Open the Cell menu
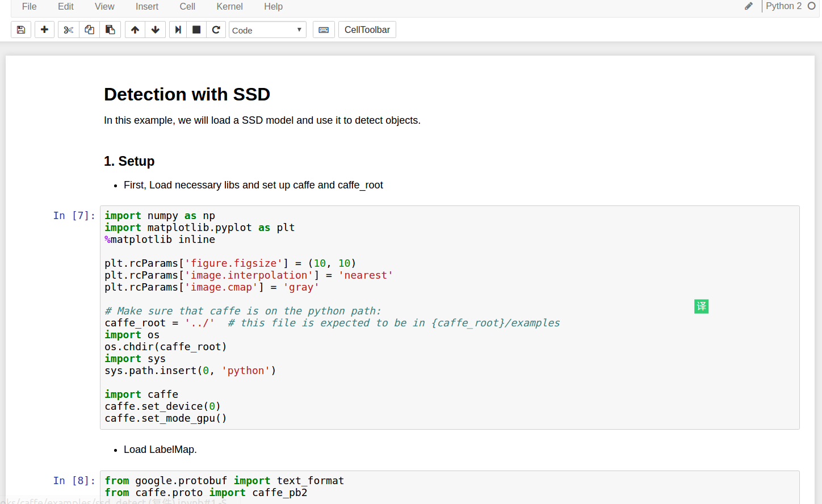The width and height of the screenshot is (822, 504). click(x=187, y=6)
